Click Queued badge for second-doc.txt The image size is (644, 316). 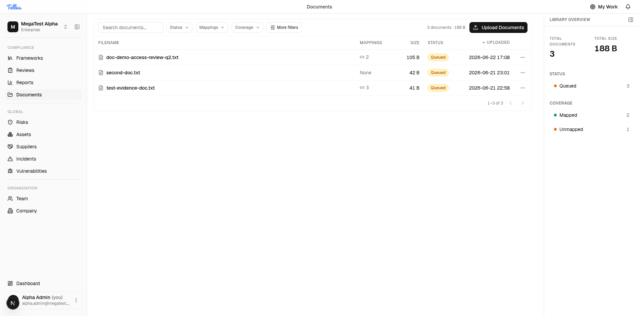coord(438,73)
